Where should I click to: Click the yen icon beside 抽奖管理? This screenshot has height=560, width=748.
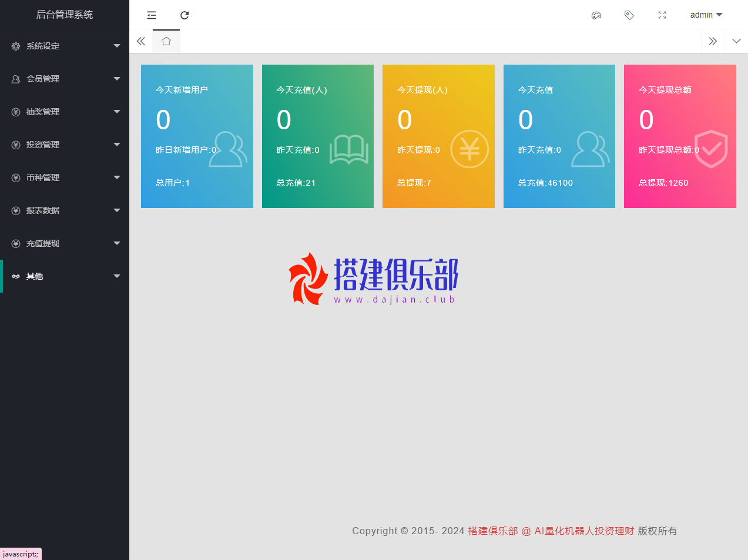pyautogui.click(x=16, y=112)
